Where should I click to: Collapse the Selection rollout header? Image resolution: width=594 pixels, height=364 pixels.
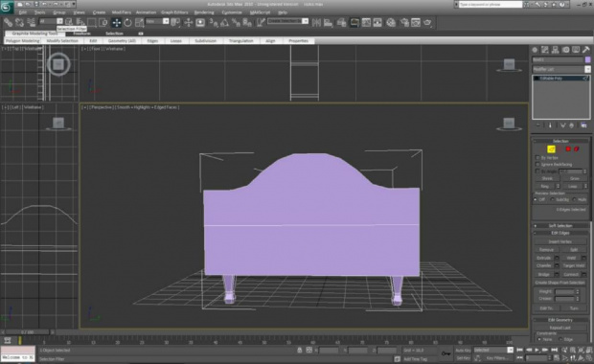tap(560, 141)
